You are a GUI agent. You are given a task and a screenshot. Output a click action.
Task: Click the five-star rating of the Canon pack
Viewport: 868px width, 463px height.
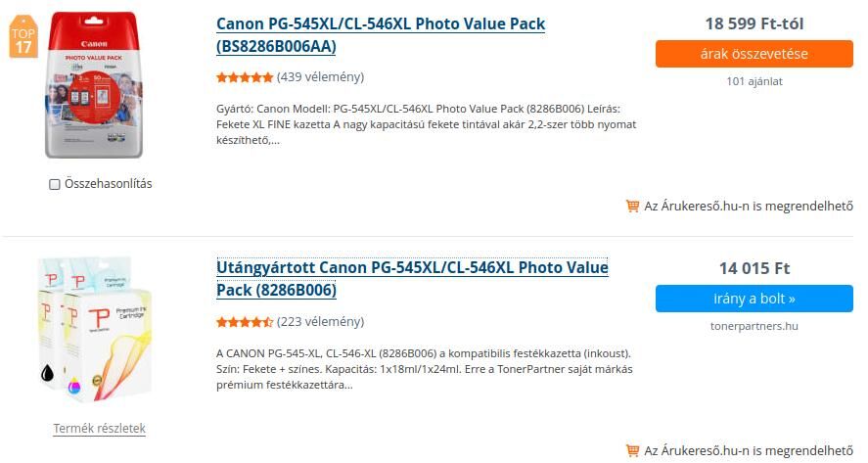245,77
